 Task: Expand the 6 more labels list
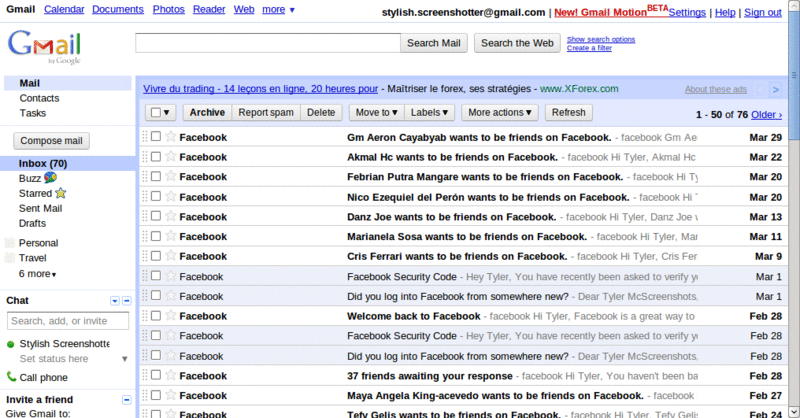click(x=37, y=274)
